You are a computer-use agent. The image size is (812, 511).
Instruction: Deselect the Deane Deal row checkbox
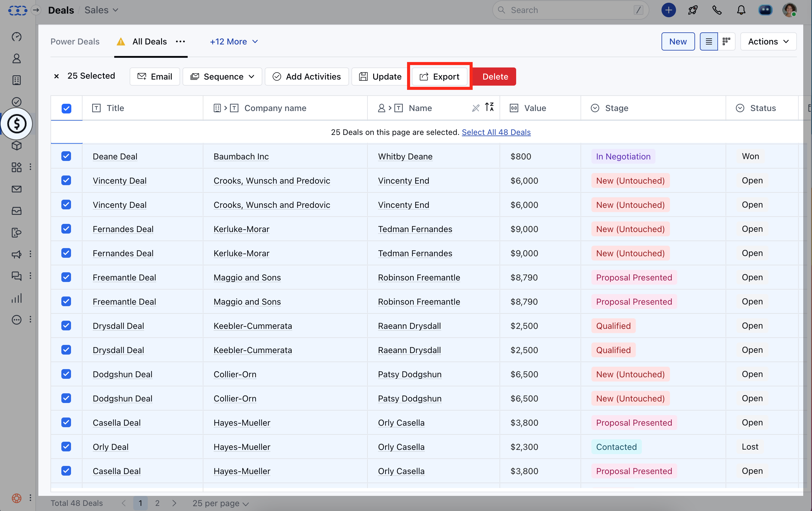66,156
